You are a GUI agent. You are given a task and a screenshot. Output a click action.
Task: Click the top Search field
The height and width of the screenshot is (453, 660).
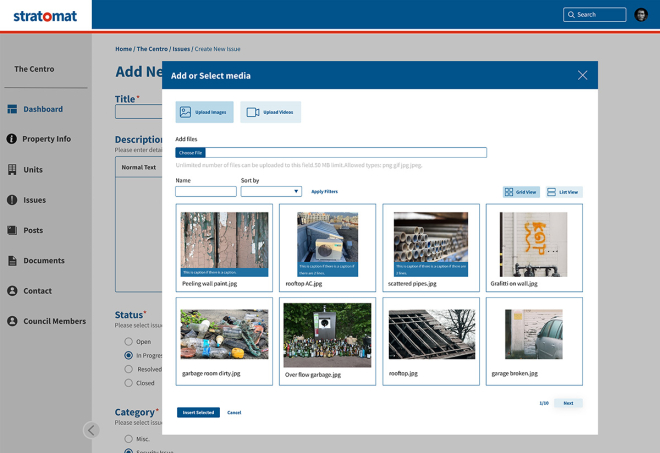tap(595, 15)
